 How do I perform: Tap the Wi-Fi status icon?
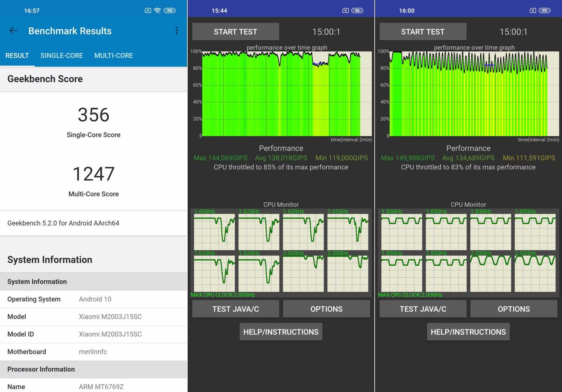157,11
